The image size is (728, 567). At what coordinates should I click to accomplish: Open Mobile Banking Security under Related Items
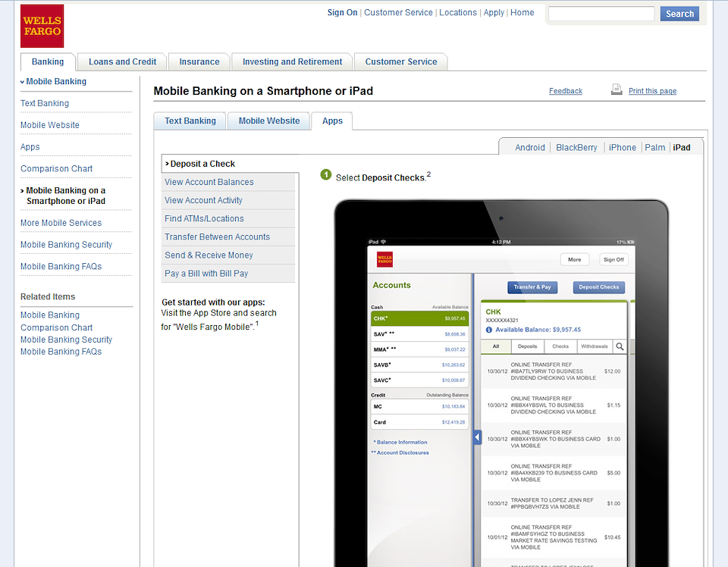click(67, 340)
